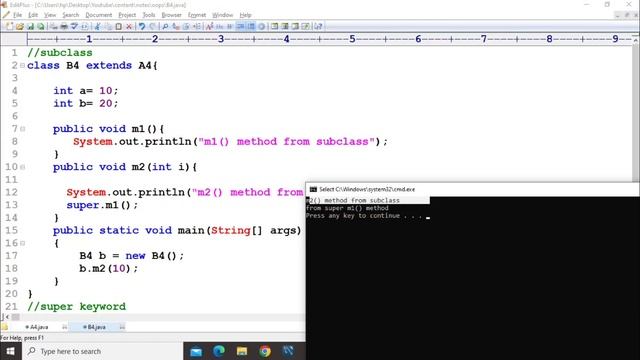Click the Save toolbar icon
The height and width of the screenshot is (360, 640).
point(30,27)
